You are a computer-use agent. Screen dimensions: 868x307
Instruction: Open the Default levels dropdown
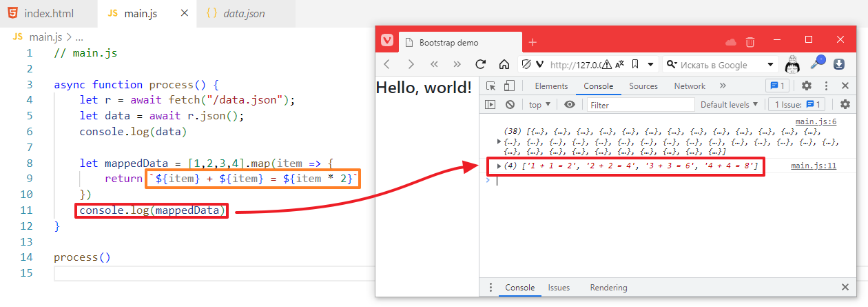pyautogui.click(x=729, y=105)
